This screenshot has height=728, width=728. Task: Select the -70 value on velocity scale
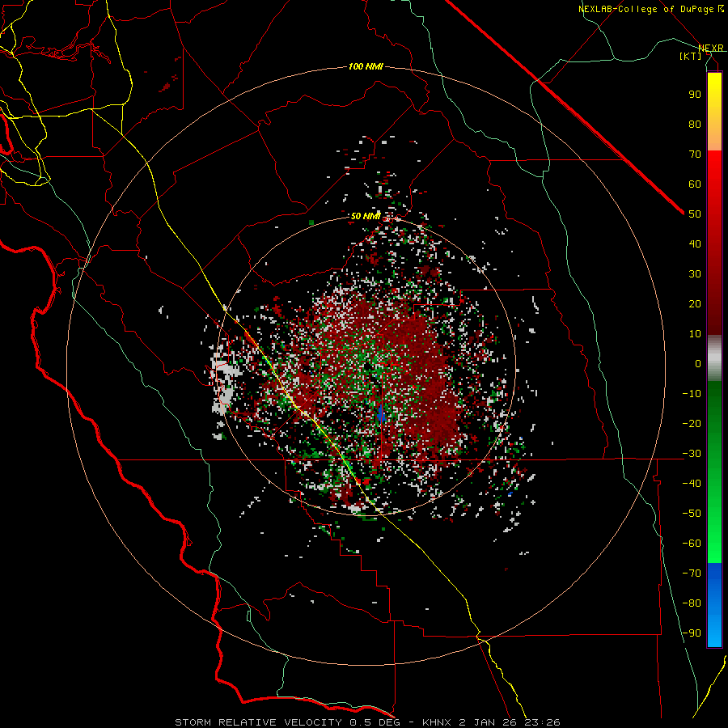coord(692,574)
